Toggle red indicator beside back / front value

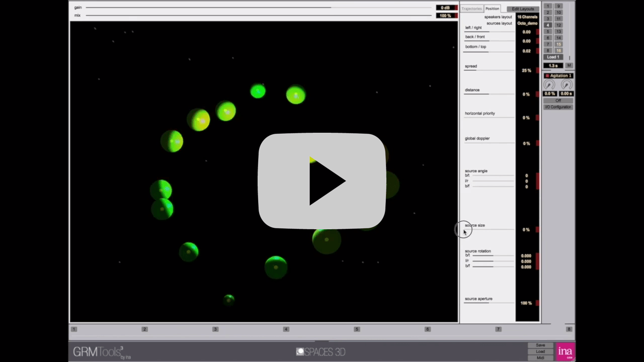click(x=537, y=41)
